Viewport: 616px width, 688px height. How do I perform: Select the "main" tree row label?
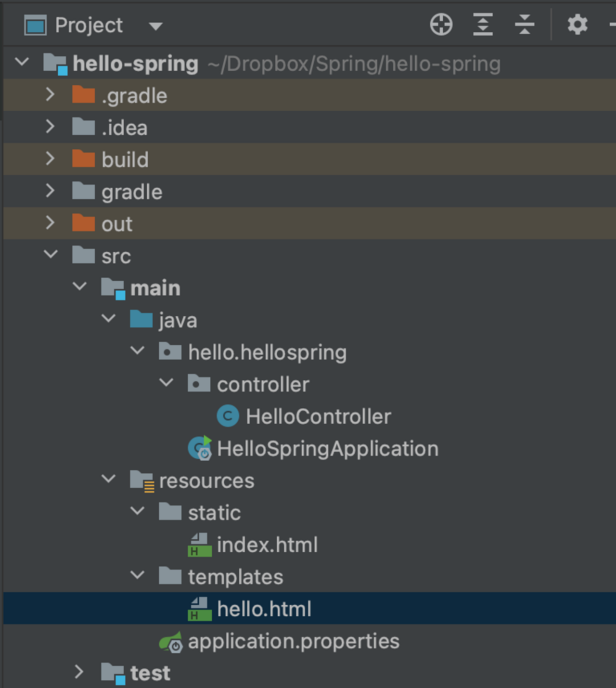[155, 288]
